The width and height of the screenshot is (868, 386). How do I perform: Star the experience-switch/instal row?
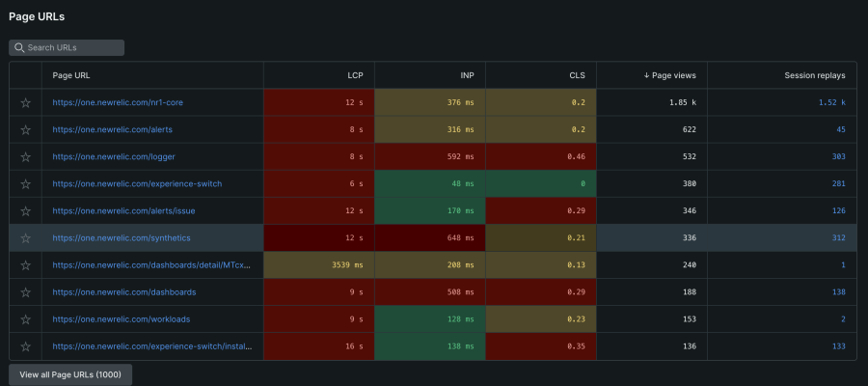pyautogui.click(x=25, y=346)
